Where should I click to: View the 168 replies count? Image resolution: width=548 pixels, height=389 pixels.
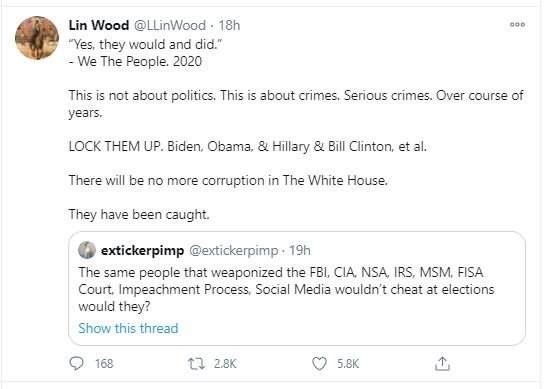[104, 364]
